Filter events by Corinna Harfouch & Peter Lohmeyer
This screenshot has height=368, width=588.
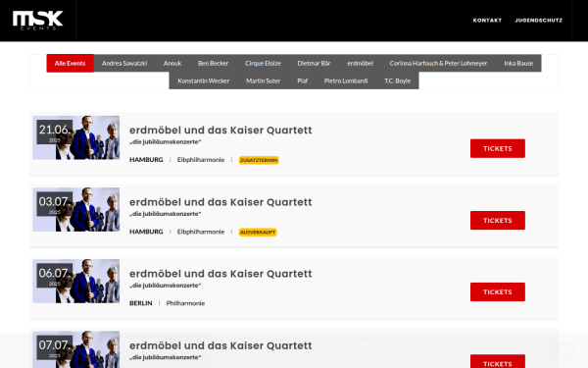[x=438, y=63]
